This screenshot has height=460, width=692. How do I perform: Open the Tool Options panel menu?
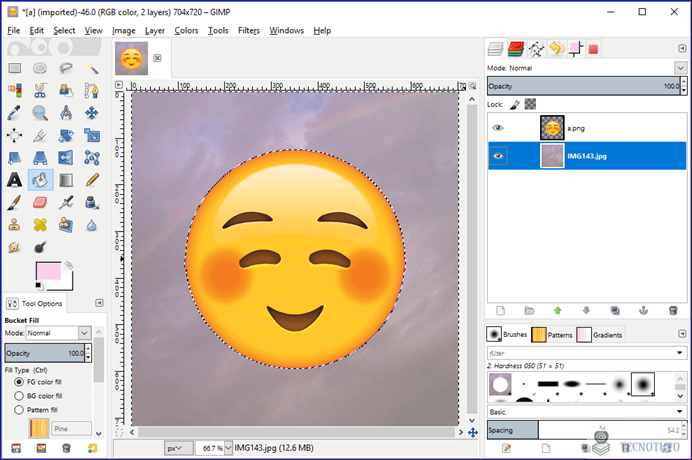pos(99,303)
